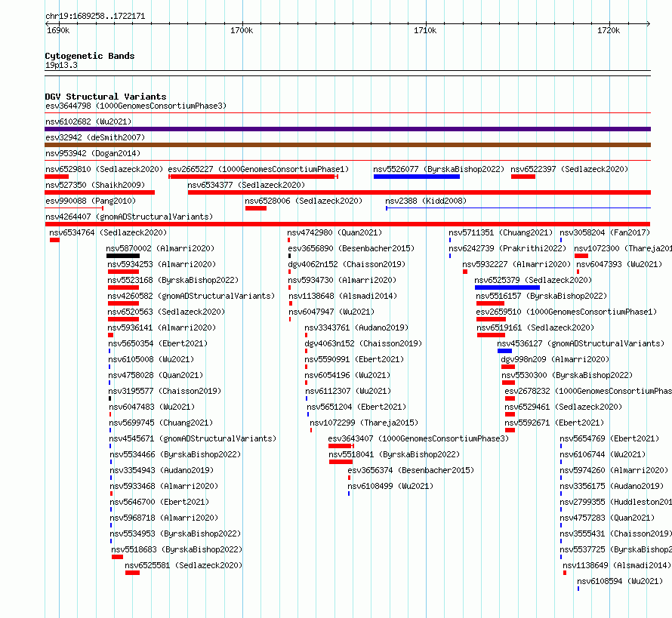672x618 pixels.
Task: Open nsv3343761 (Audano2019) label
Action: click(x=356, y=327)
